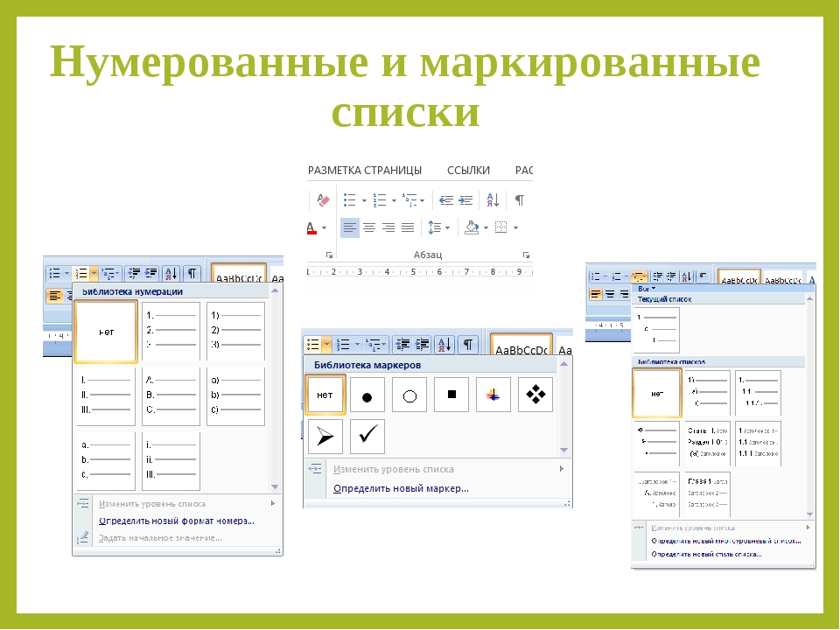This screenshot has height=630, width=840.
Task: Click the Multilevel List button in the top ribbon
Action: pyautogui.click(x=409, y=200)
